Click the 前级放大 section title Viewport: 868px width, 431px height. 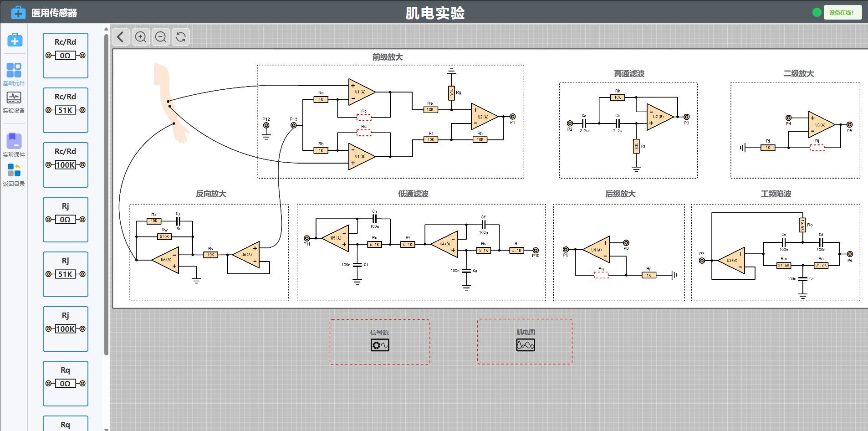[x=388, y=57]
